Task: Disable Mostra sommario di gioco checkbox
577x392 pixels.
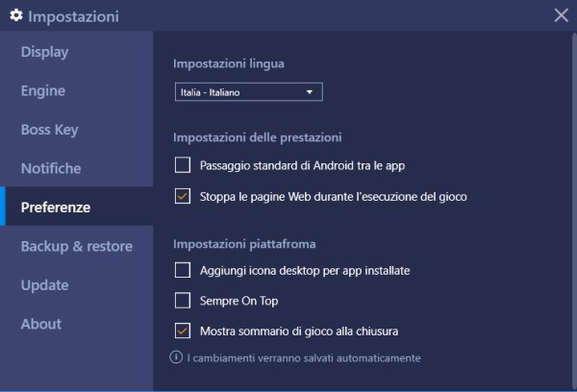Action: (183, 331)
